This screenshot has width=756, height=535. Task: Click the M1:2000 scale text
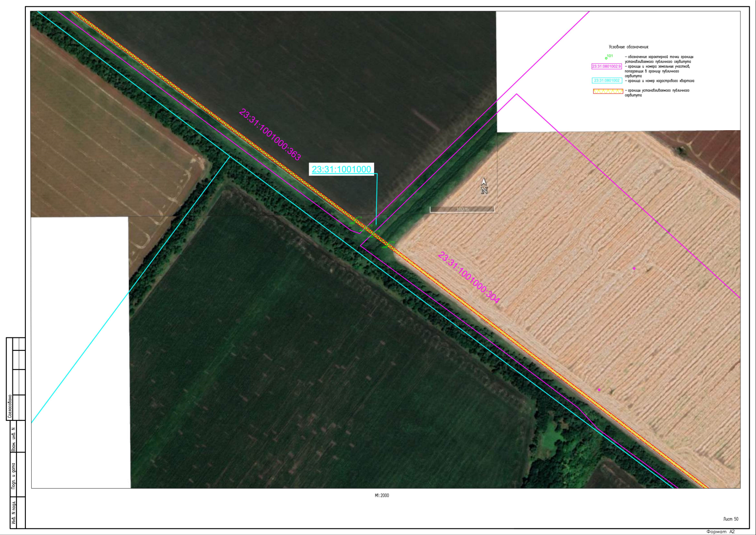(x=382, y=495)
